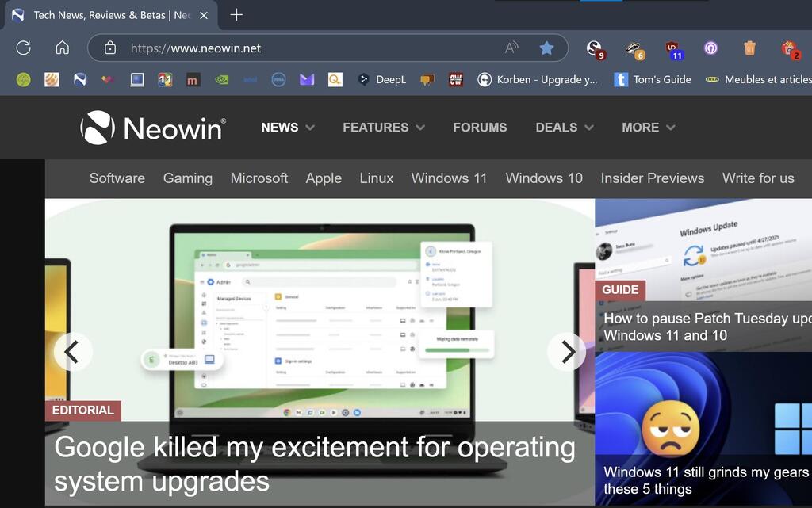Toggle the blue star favorite for this page

tap(547, 48)
